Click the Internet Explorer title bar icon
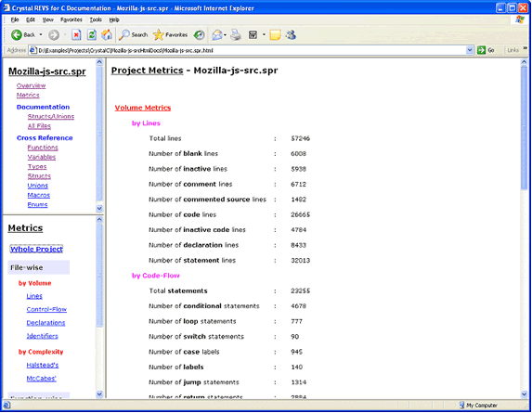The width and height of the screenshot is (532, 413). click(x=6, y=7)
